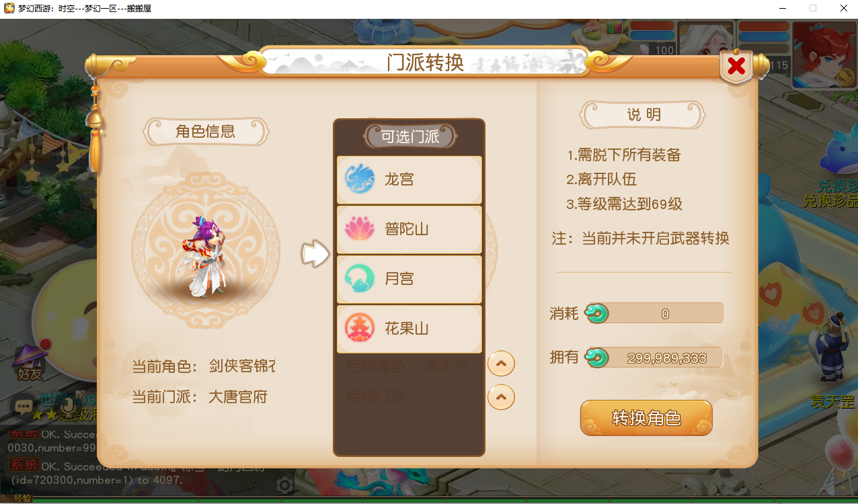Image resolution: width=858 pixels, height=504 pixels.
Task: Click the jade currency icon beside 拥有
Action: point(596,358)
